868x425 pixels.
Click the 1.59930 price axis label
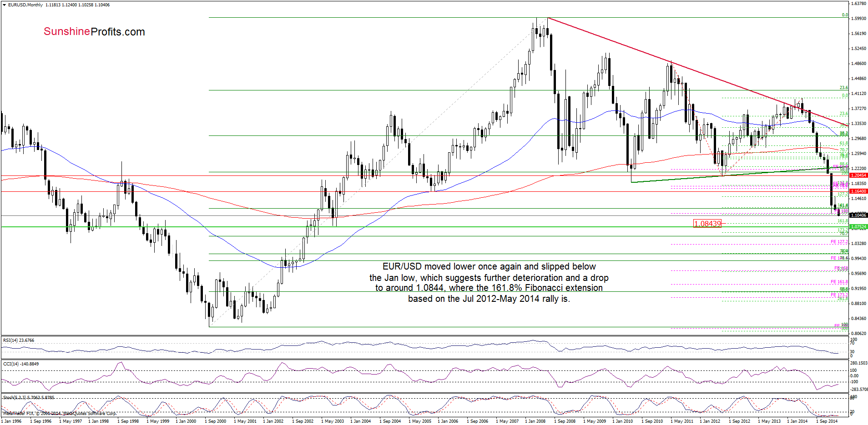(858, 19)
